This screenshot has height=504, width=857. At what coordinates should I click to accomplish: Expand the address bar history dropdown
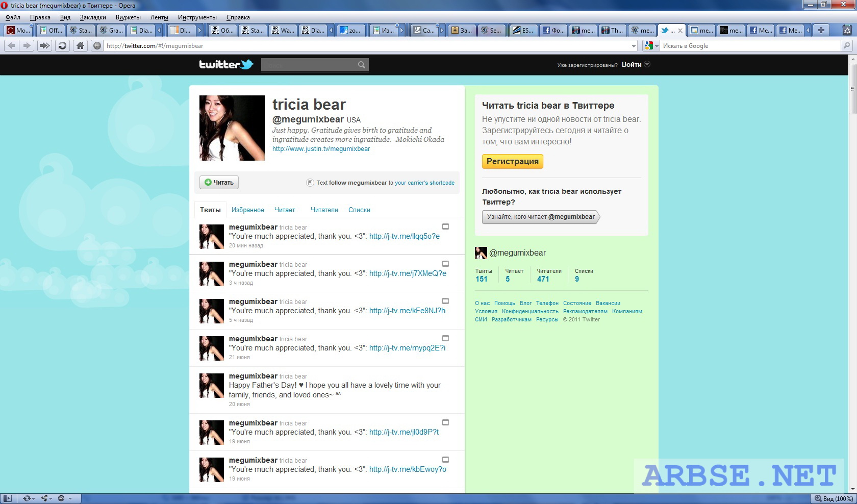pos(634,46)
